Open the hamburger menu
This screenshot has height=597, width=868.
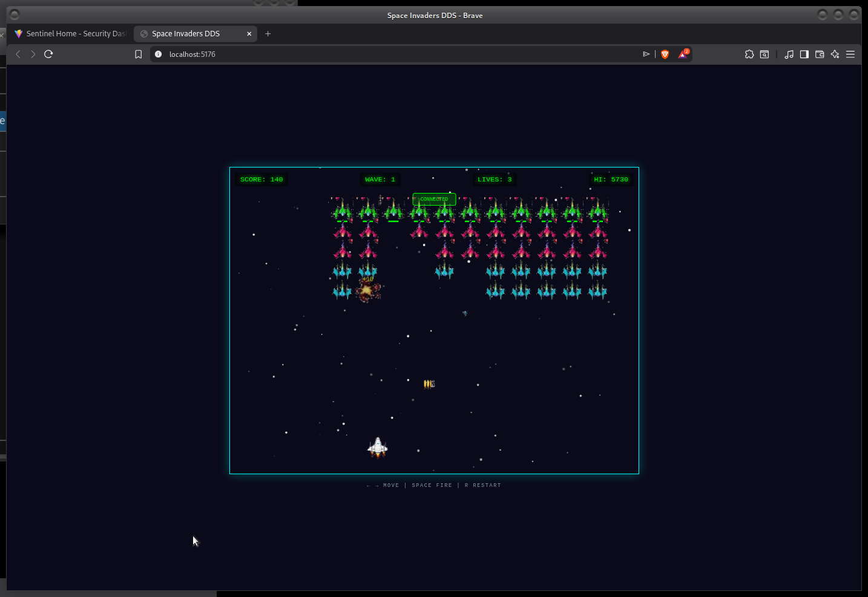(x=850, y=54)
